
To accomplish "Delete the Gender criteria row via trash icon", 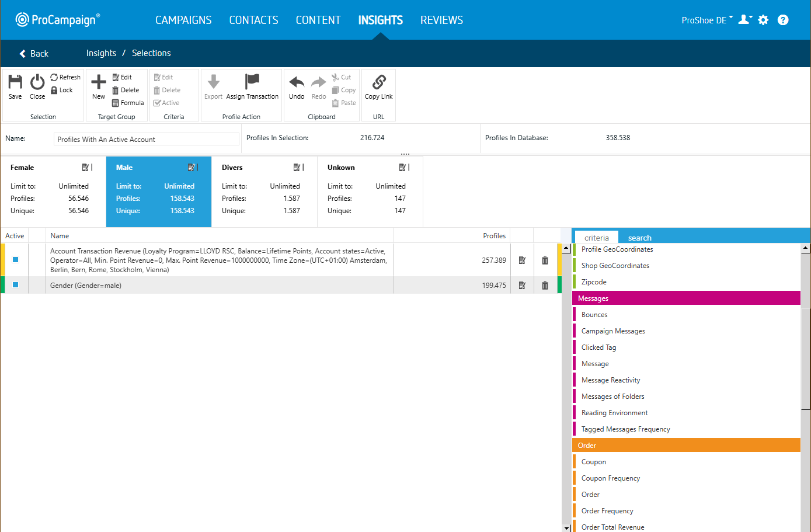I will 545,286.
